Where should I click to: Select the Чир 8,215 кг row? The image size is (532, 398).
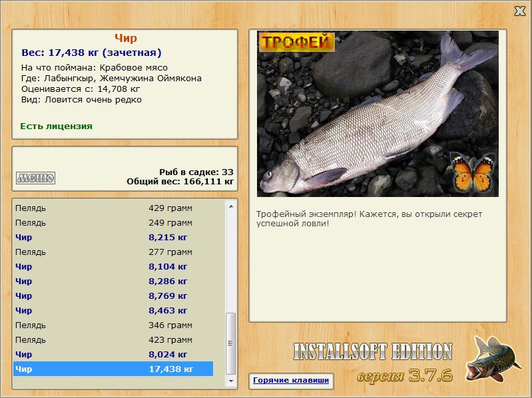(x=113, y=238)
